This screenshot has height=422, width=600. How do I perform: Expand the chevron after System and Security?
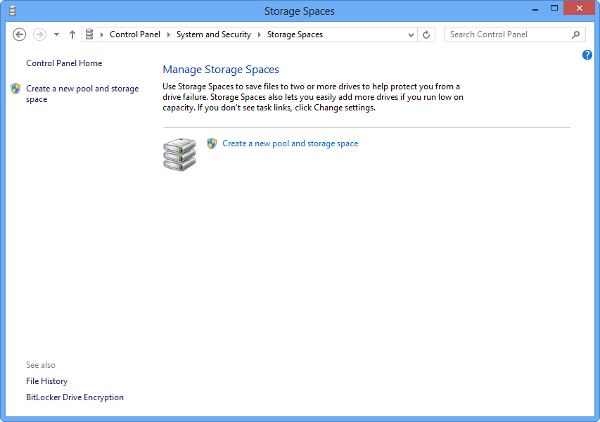point(259,34)
